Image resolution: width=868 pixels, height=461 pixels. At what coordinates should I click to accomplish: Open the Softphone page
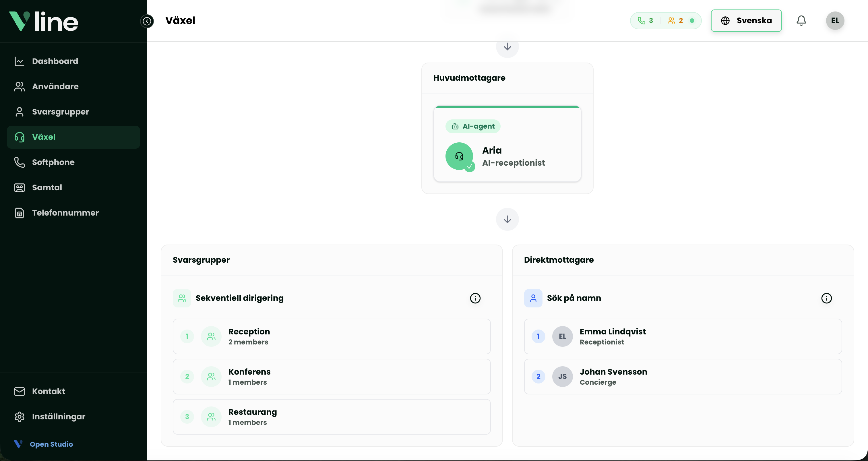(53, 162)
